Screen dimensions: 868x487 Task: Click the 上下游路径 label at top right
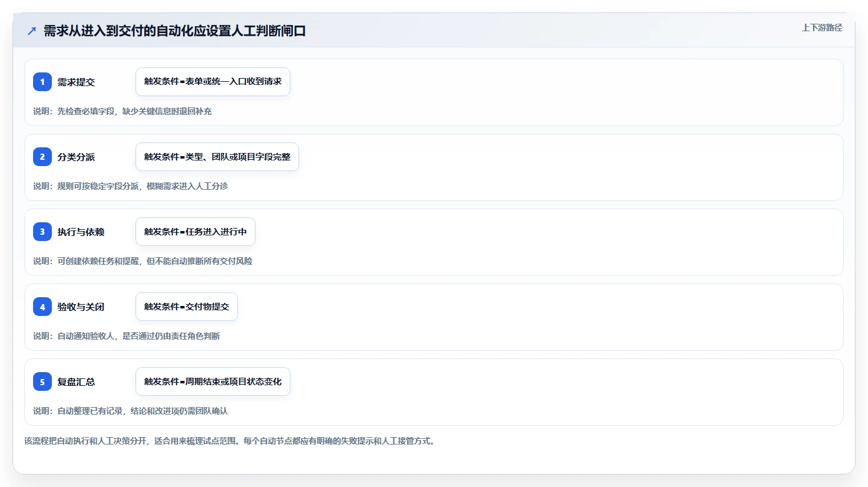[x=822, y=27]
